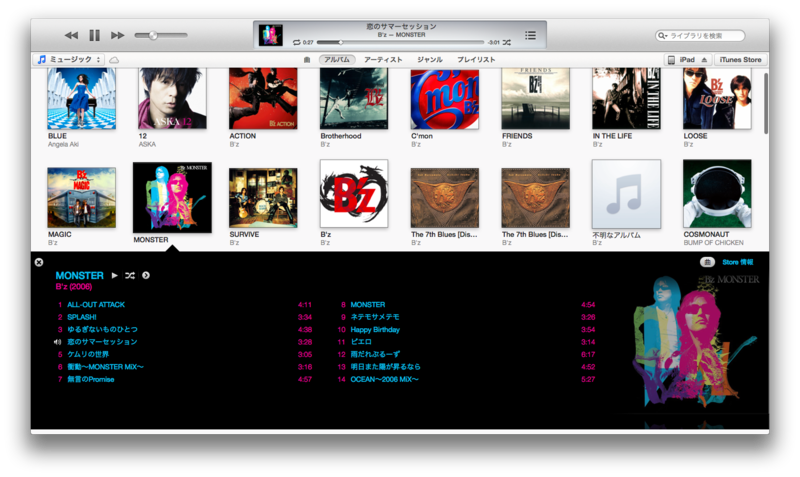Open the MAGIC album cover
800x477 pixels.
(x=82, y=197)
